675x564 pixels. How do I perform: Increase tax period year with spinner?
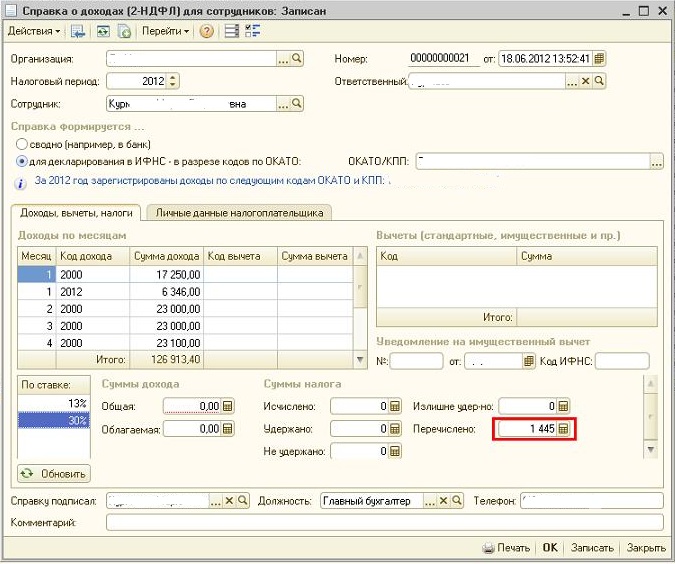[x=174, y=77]
